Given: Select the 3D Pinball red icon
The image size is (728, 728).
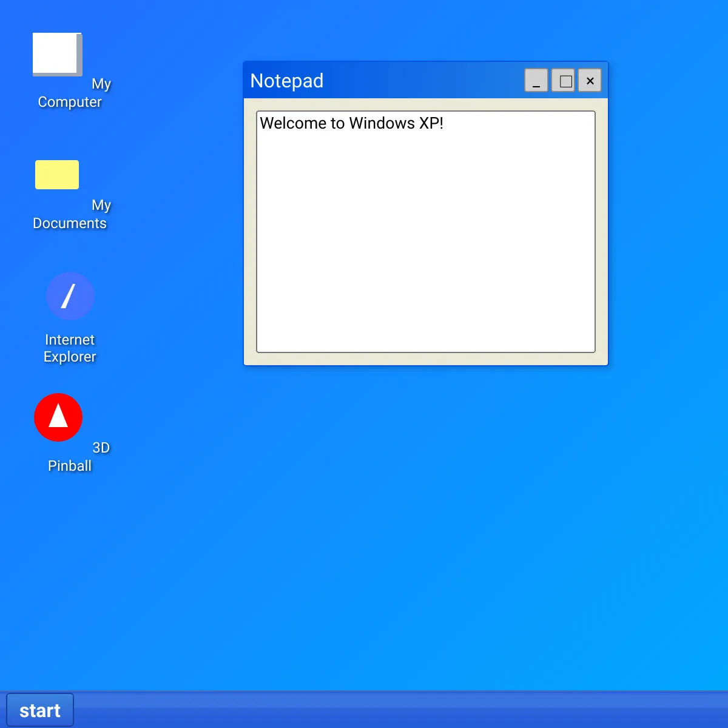Looking at the screenshot, I should 58,417.
